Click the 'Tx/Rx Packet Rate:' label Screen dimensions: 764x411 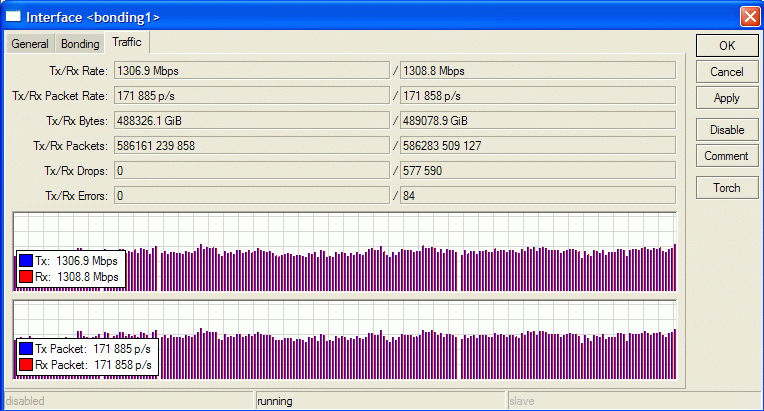point(60,96)
